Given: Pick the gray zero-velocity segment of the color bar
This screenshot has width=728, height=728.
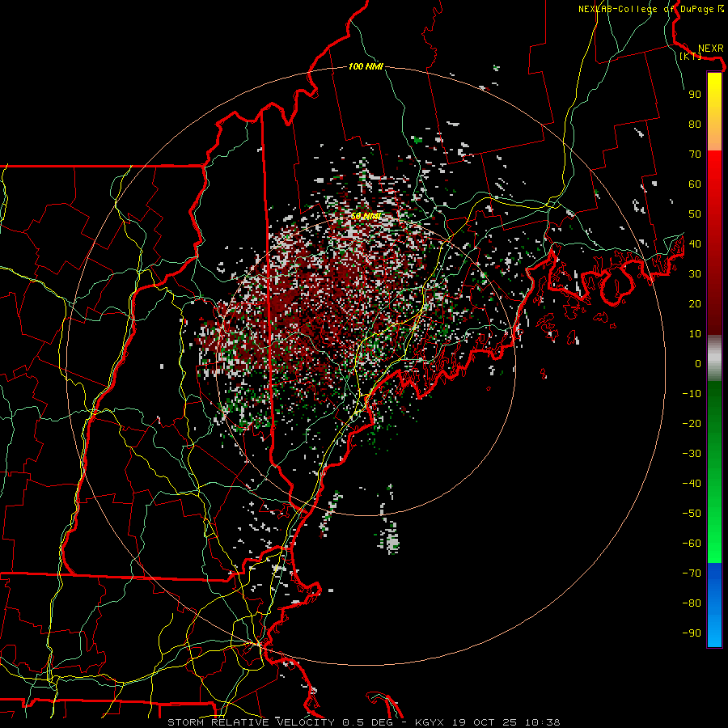Looking at the screenshot, I should coord(714,358).
